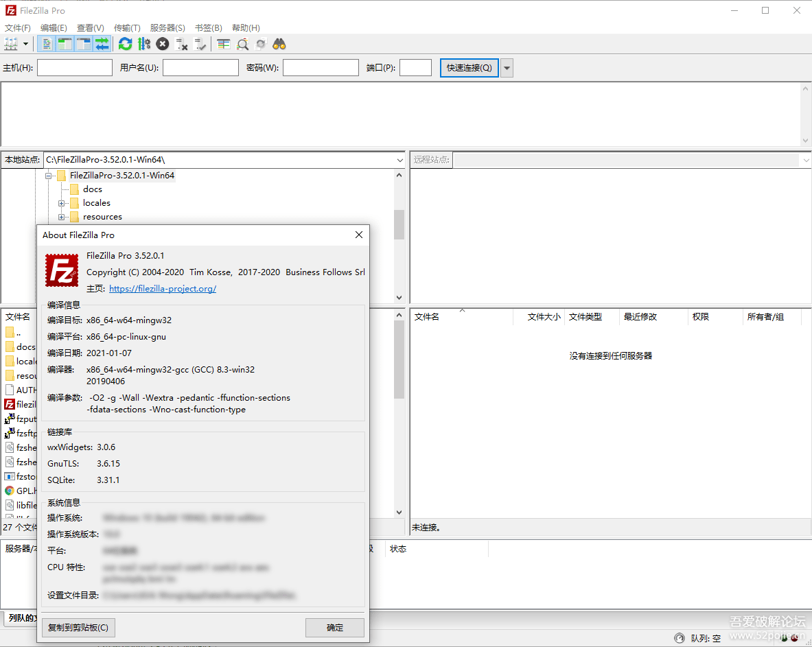
Task: Click the disconnect from server icon
Action: [x=182, y=44]
